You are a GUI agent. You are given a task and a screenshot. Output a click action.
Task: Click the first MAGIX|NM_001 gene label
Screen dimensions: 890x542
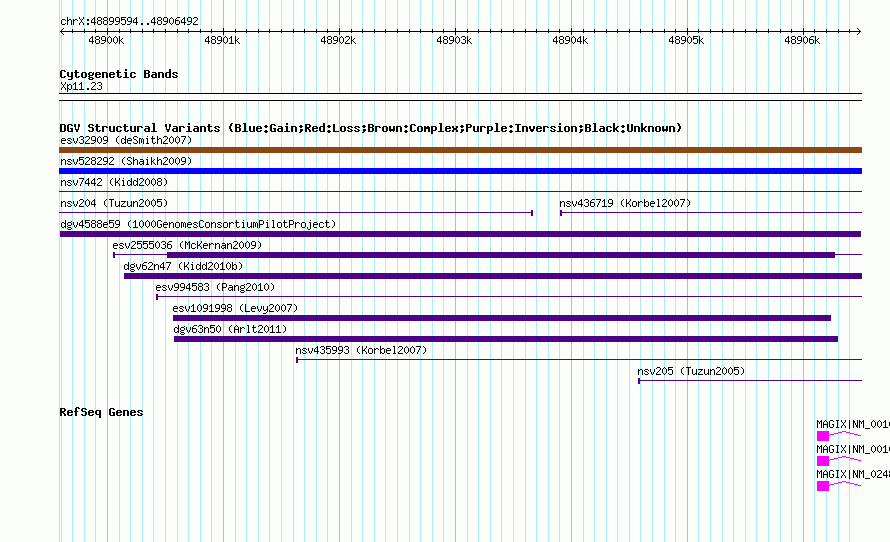pyautogui.click(x=853, y=425)
